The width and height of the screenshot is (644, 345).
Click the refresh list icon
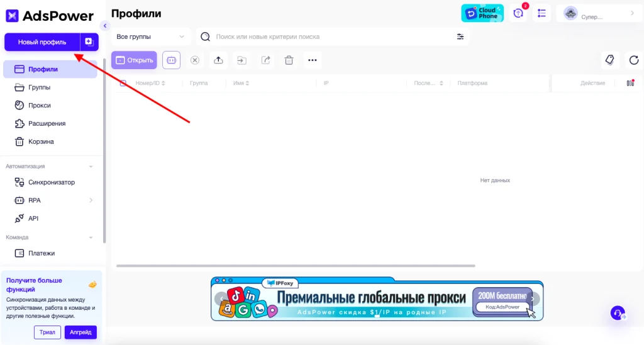point(634,60)
